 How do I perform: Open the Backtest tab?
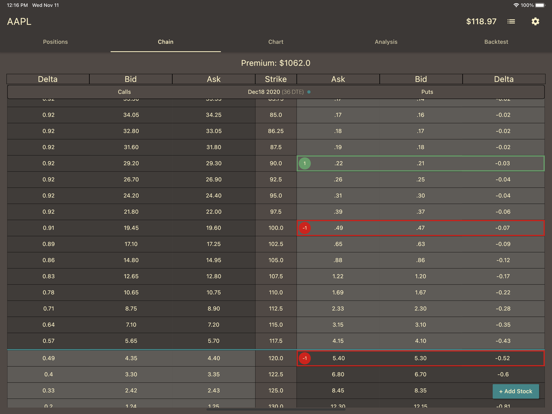pos(496,42)
